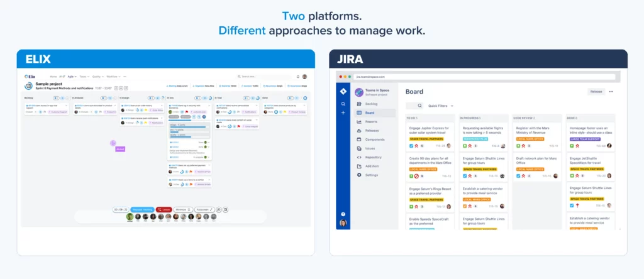The width and height of the screenshot is (644, 279).
Task: Expand the Agile menu in Elix
Action: click(x=72, y=76)
